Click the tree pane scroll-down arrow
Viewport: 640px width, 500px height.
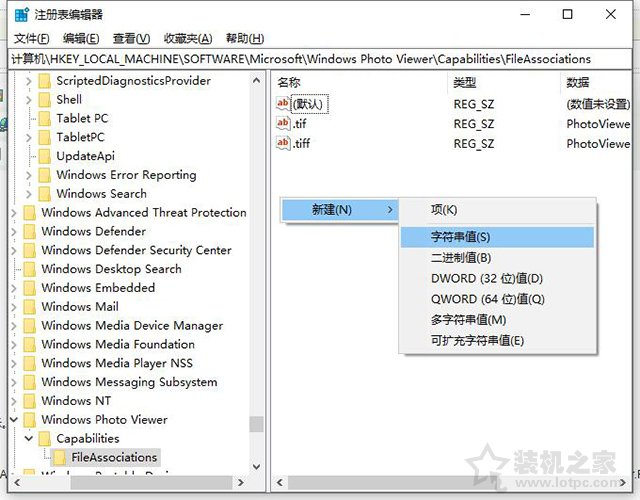pos(256,467)
